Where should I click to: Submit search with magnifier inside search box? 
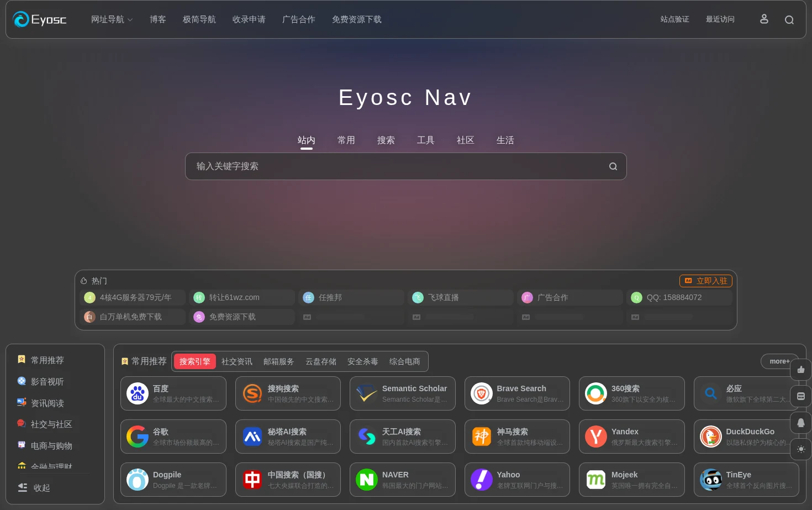pyautogui.click(x=613, y=166)
